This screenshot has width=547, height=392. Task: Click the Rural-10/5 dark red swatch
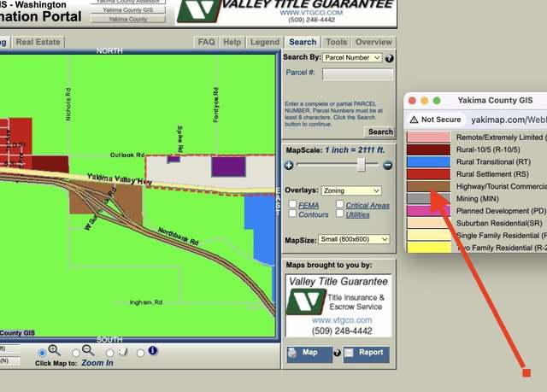tap(428, 149)
